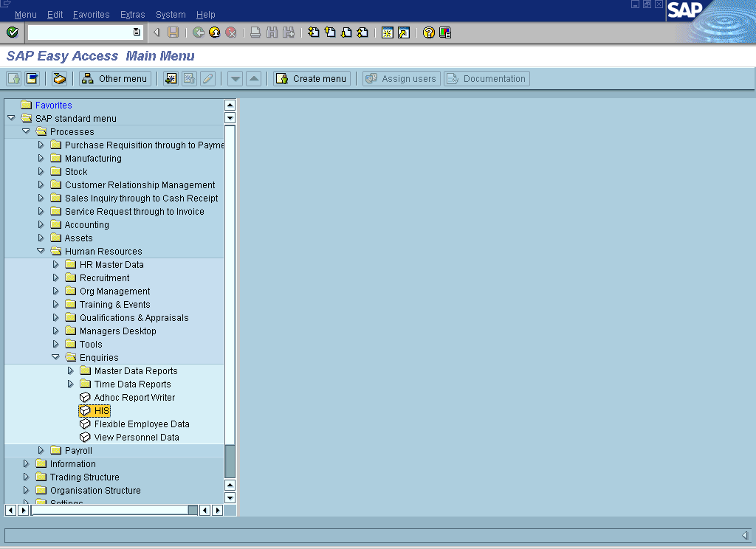Click the red Cancel icon
Screen dimensions: 756x549
coord(231,32)
